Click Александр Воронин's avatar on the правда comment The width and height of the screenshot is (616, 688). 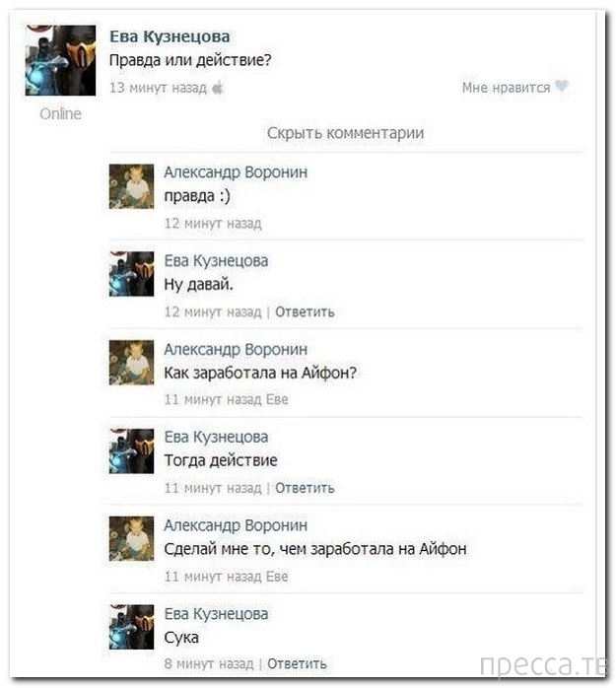click(x=131, y=186)
